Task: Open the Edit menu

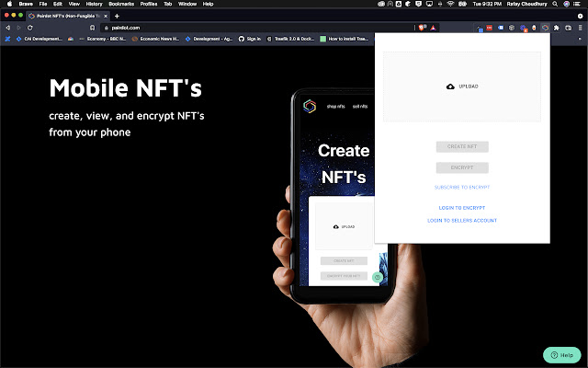Action: [58, 4]
